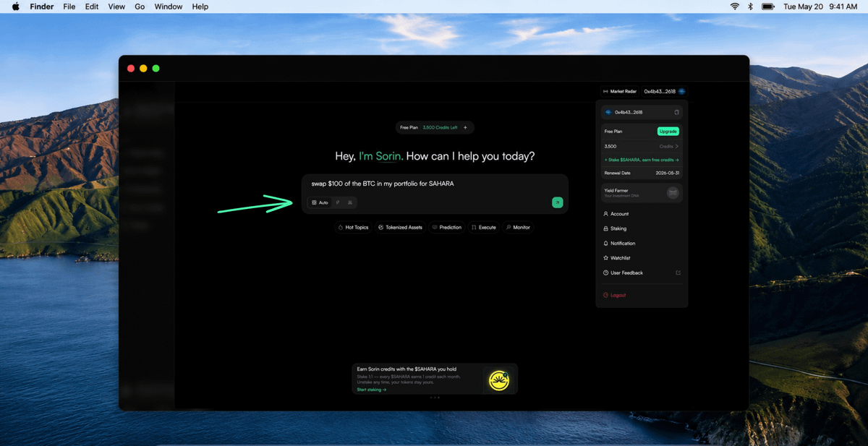Select the Auto mode toggle
The height and width of the screenshot is (446, 868).
[x=320, y=202]
